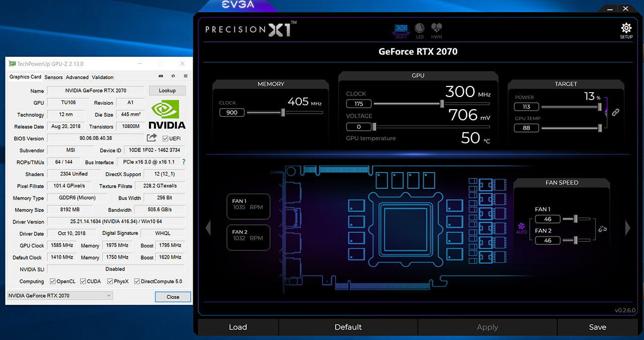Click the FAN 1 1035 RPM readout
Viewport: 644px width, 340px height.
pos(248,207)
